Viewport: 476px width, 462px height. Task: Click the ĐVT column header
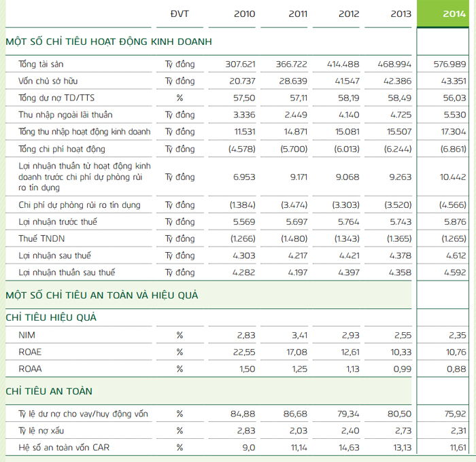point(180,14)
